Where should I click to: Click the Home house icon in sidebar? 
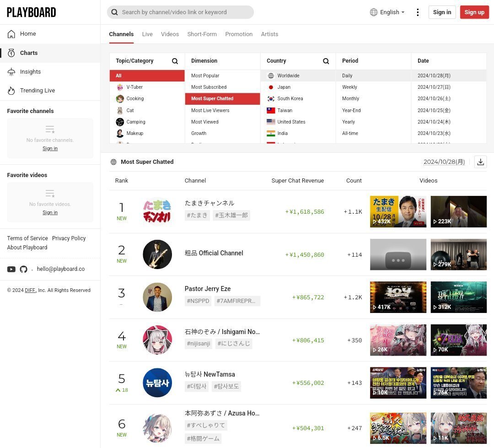[11, 34]
